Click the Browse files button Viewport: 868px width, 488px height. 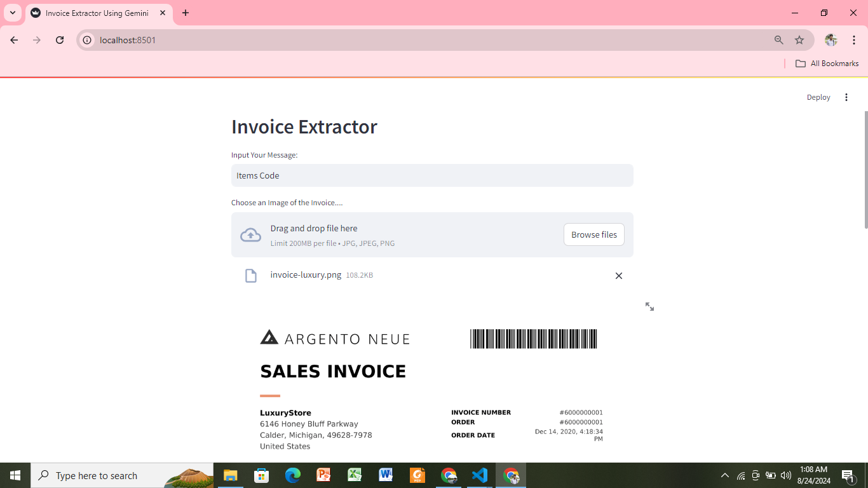(593, 234)
